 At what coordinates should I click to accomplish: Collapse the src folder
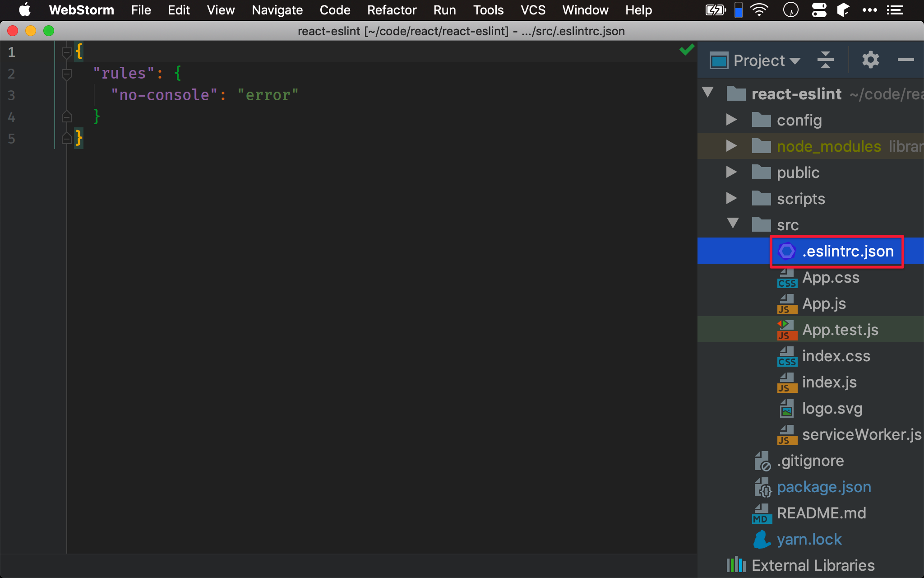[x=733, y=224]
